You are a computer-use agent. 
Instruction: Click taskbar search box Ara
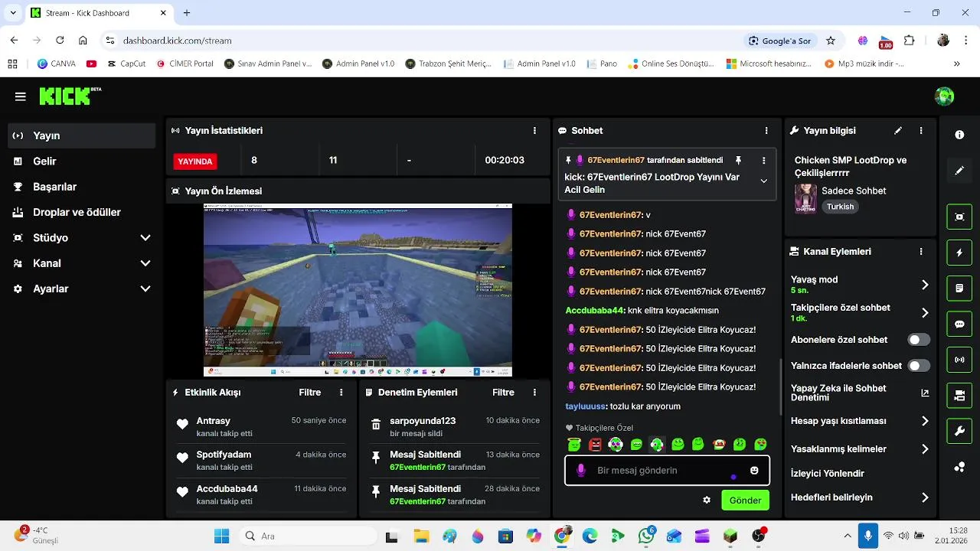point(306,536)
